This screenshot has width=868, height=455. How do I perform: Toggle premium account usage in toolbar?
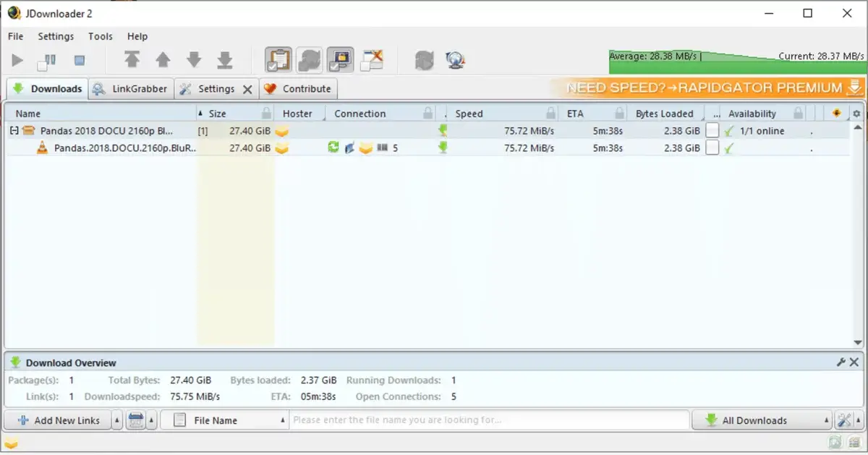(x=340, y=60)
